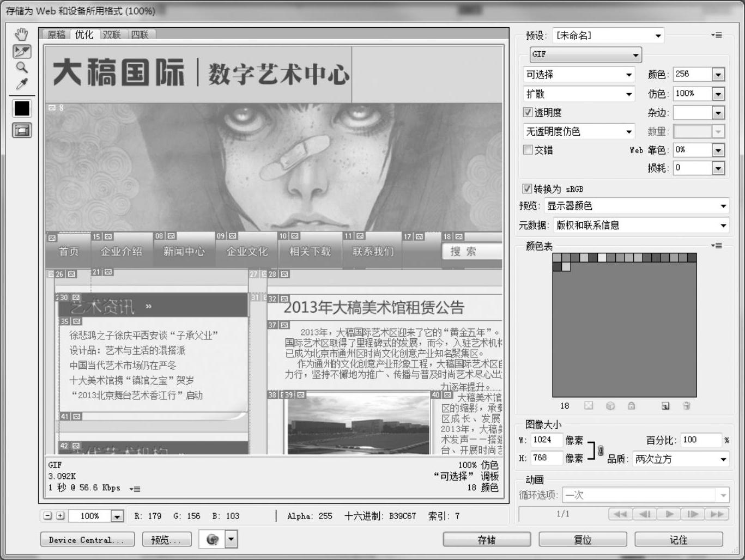Open the browser preview dropdown arrow
Screen dimensions: 745x560
tap(232, 539)
